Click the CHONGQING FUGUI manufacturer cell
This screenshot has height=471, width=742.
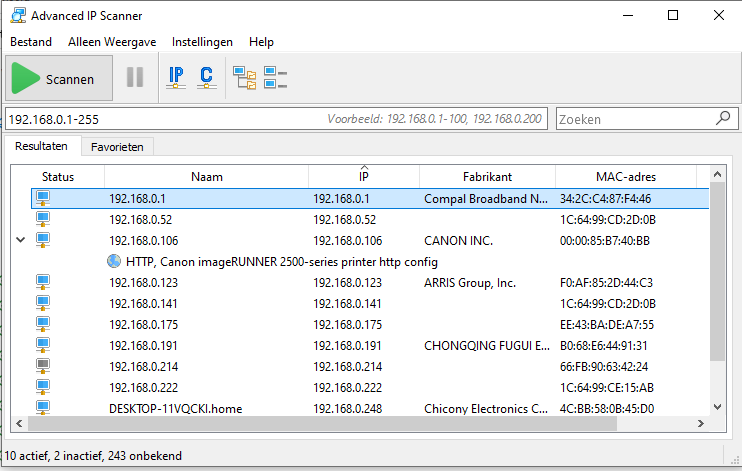(x=487, y=346)
